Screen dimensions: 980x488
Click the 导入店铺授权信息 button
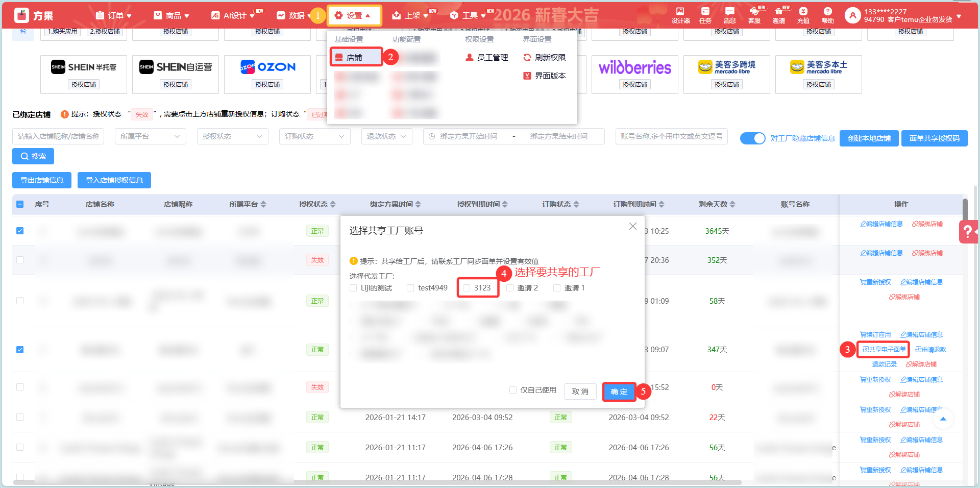[x=114, y=180]
